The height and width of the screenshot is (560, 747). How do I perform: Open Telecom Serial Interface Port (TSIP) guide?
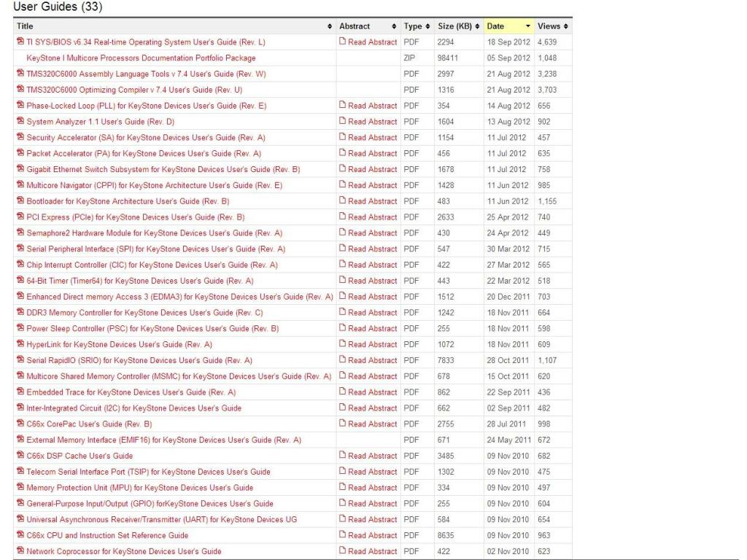(x=148, y=472)
